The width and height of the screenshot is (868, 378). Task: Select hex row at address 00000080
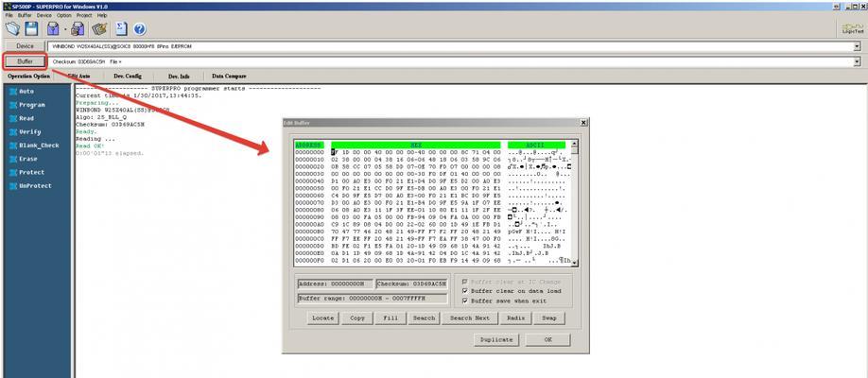click(x=432, y=211)
